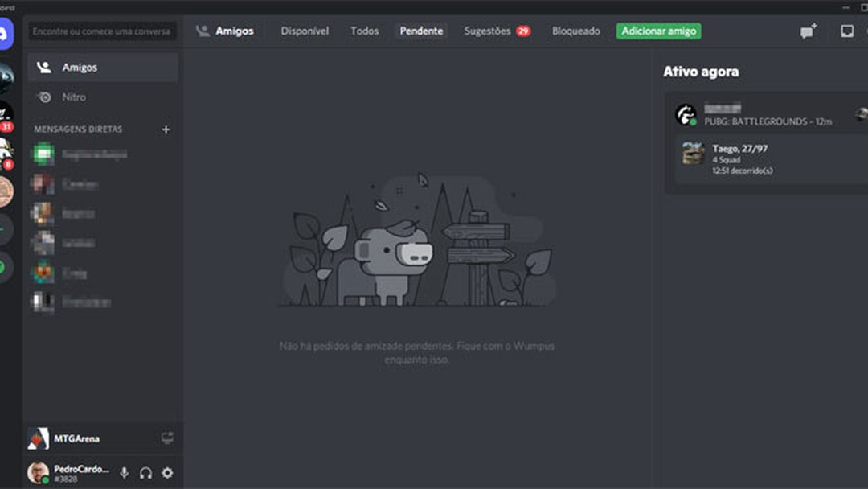
Task: Click the PedroCardo user avatar
Action: [38, 473]
